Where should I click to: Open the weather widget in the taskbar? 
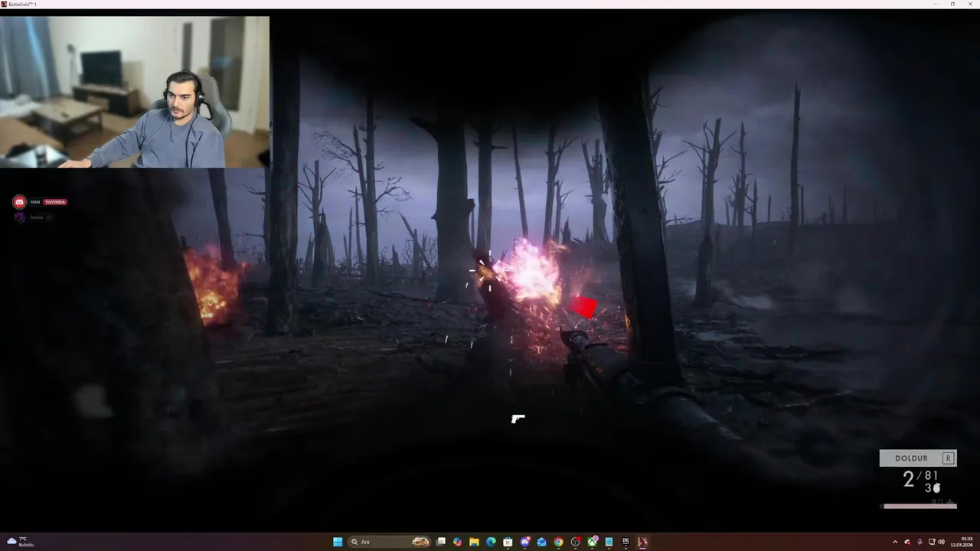pyautogui.click(x=21, y=542)
